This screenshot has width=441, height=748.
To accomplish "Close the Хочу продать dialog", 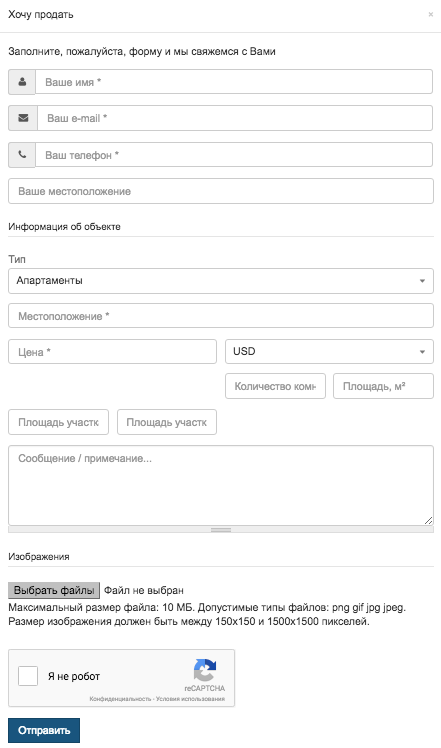I will tap(430, 15).
